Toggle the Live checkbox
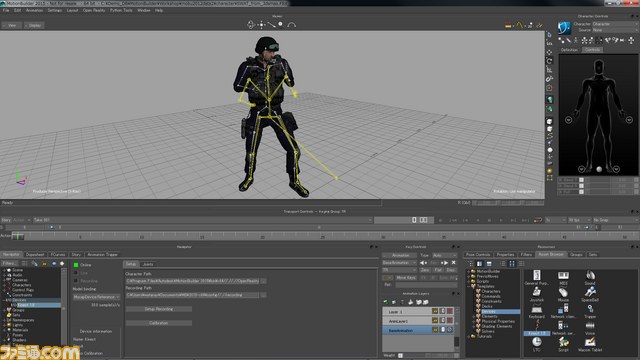The image size is (640, 360). [x=76, y=273]
